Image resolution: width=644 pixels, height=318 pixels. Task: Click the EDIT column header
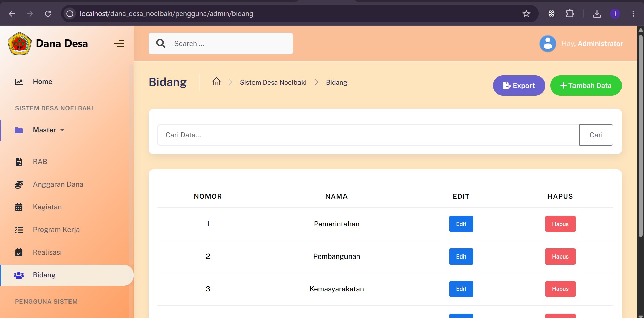coord(461,196)
